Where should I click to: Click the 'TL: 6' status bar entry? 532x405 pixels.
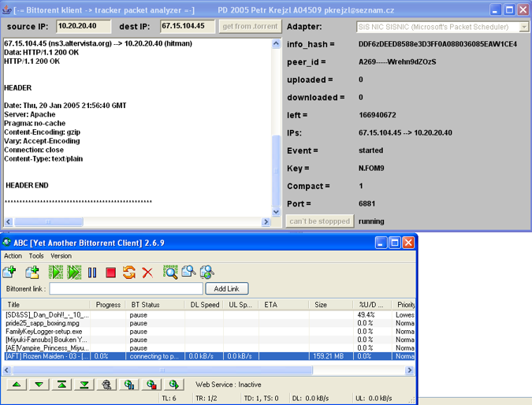169,398
